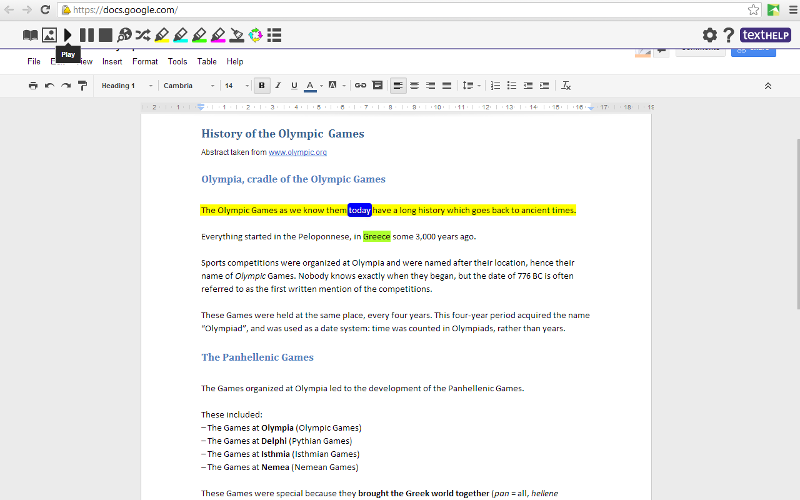Toggle italic formatting
This screenshot has height=500, width=800.
[x=278, y=86]
